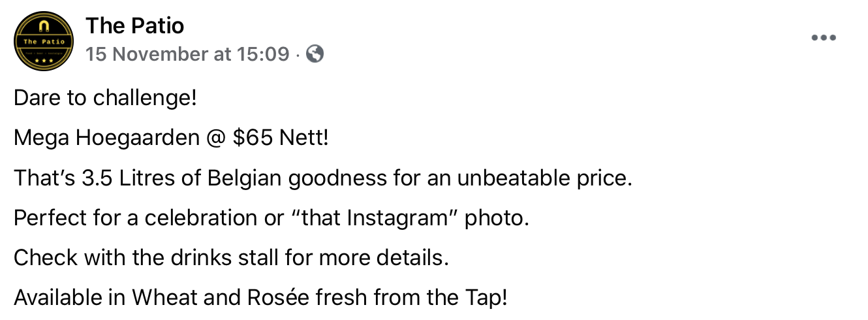
Task: Open the "15 November at 15:09" timestamp
Action: point(187,54)
